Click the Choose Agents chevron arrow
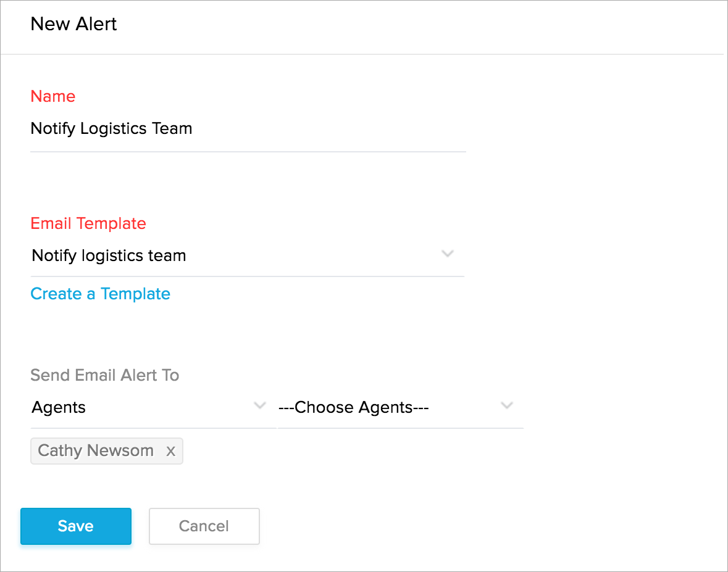Screen dimensions: 728x572 coord(507,406)
